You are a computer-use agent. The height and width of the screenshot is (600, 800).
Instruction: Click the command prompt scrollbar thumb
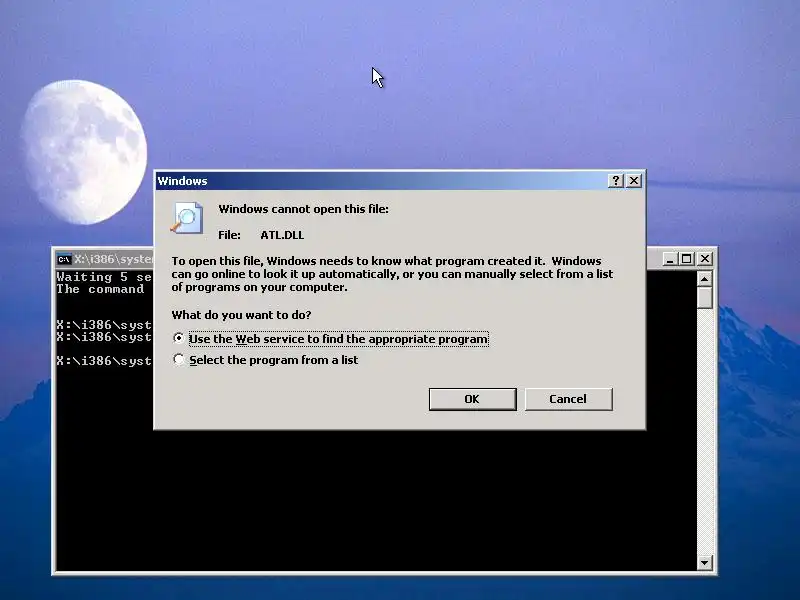[x=705, y=298]
